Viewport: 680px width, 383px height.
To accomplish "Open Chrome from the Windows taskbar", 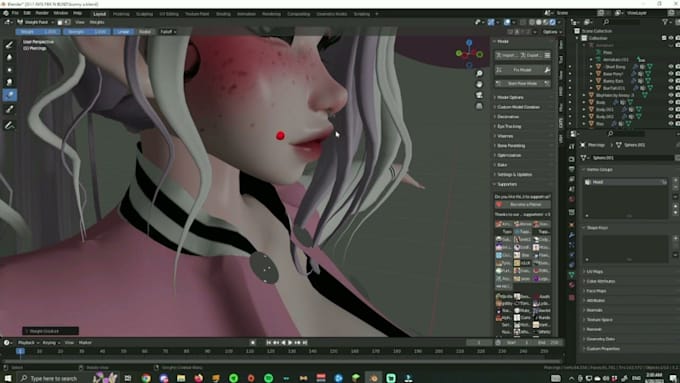I will tap(146, 378).
